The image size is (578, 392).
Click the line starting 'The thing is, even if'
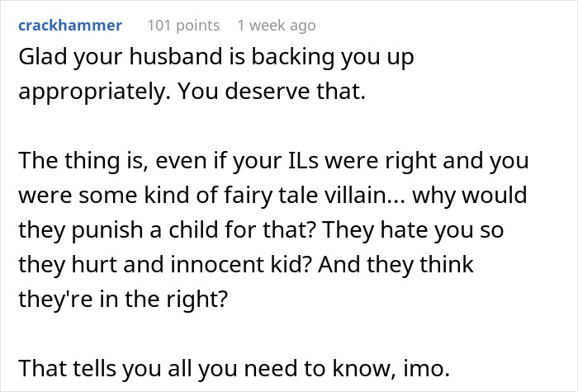(x=273, y=162)
